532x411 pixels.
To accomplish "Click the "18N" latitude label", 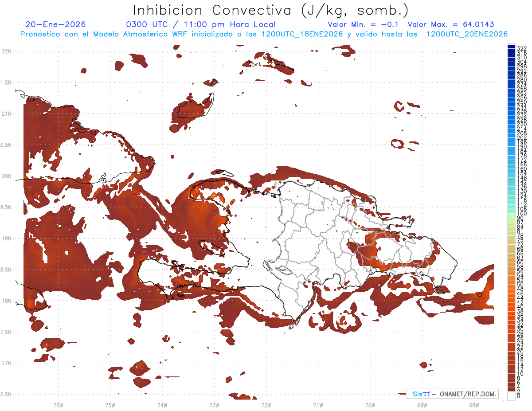I will tap(6, 301).
